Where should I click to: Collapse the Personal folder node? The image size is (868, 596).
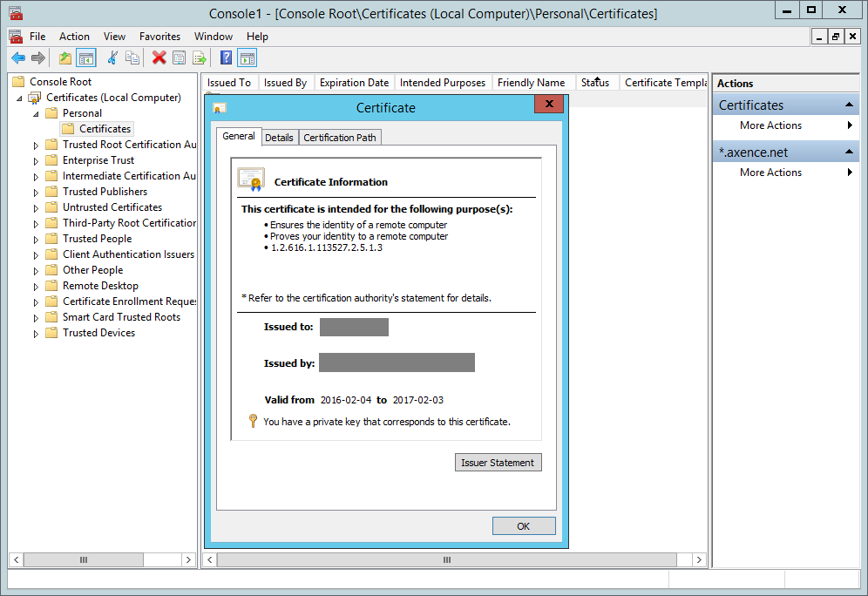37,113
